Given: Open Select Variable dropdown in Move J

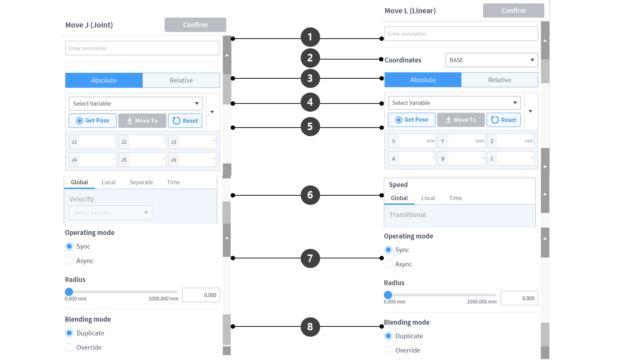Looking at the screenshot, I should [136, 103].
